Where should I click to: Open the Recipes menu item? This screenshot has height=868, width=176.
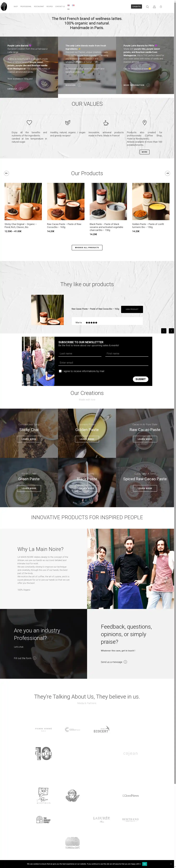(x=50, y=6)
